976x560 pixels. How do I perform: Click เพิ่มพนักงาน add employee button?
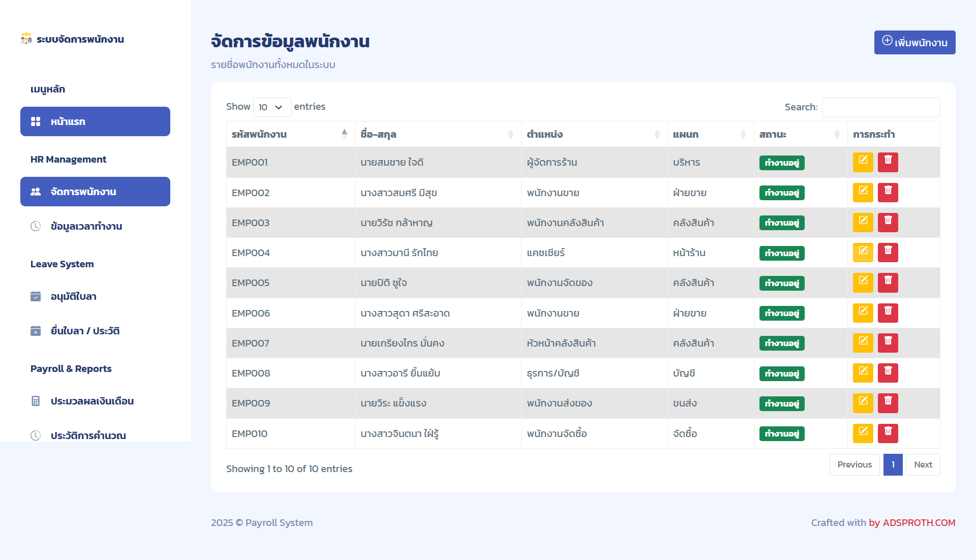point(914,42)
